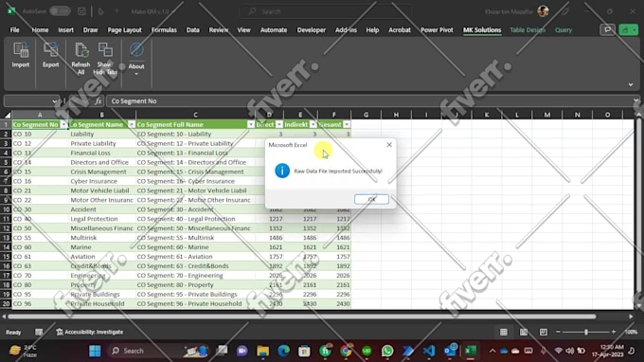Open the Table Design tab
644x362 pixels.
(x=528, y=30)
